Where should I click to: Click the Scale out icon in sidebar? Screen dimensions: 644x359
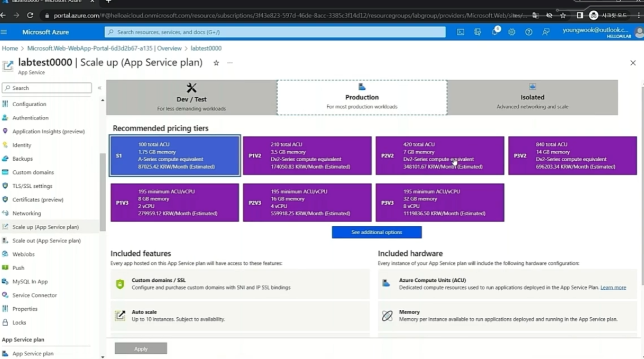click(x=5, y=241)
